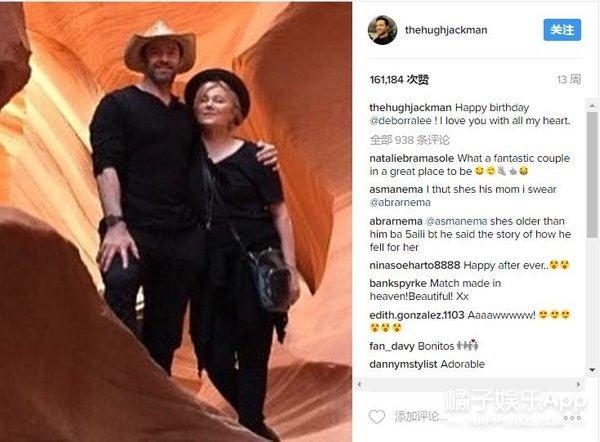Click the heart like icon

click(377, 416)
